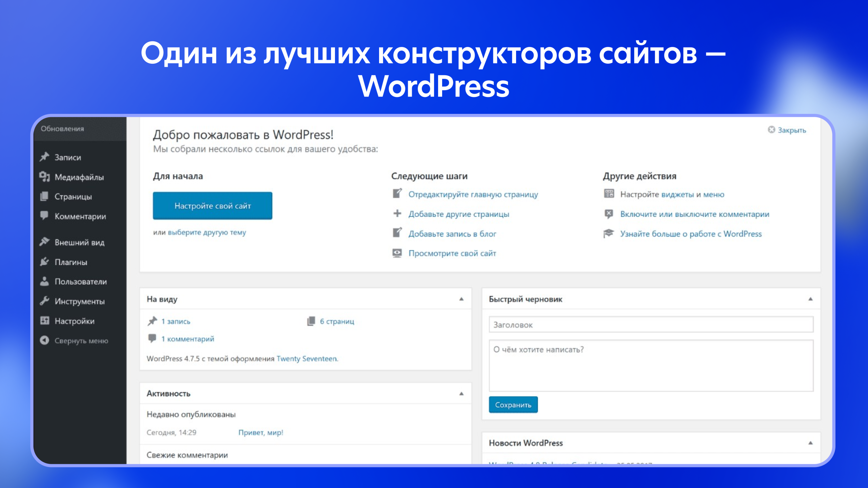Focus the Заголовок input field

click(651, 325)
